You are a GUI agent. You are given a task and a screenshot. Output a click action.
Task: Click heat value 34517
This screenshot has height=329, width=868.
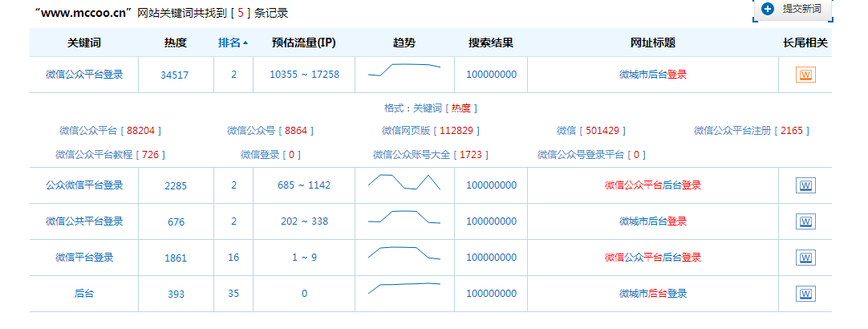[x=175, y=75]
